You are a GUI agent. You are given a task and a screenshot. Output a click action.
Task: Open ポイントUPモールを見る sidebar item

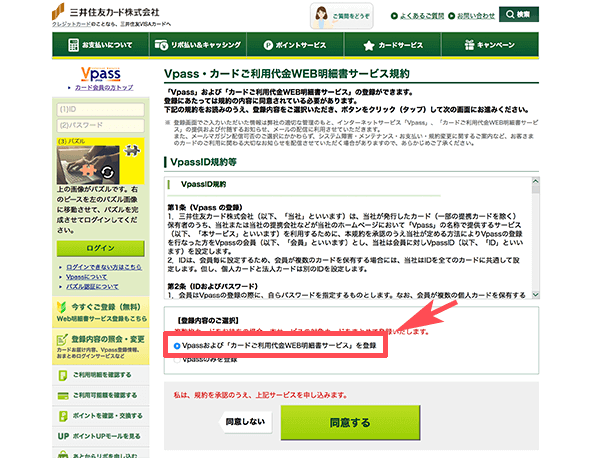(x=101, y=436)
